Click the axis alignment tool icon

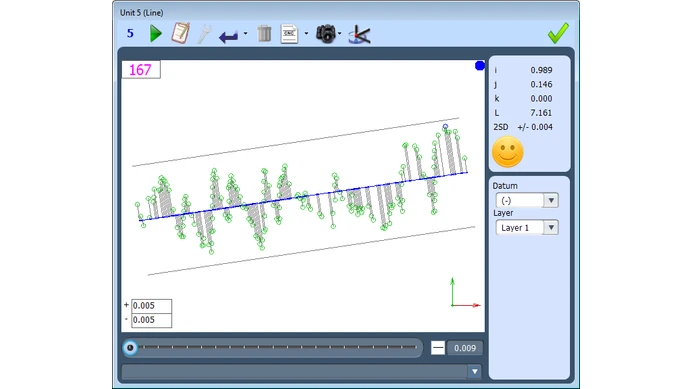359,34
